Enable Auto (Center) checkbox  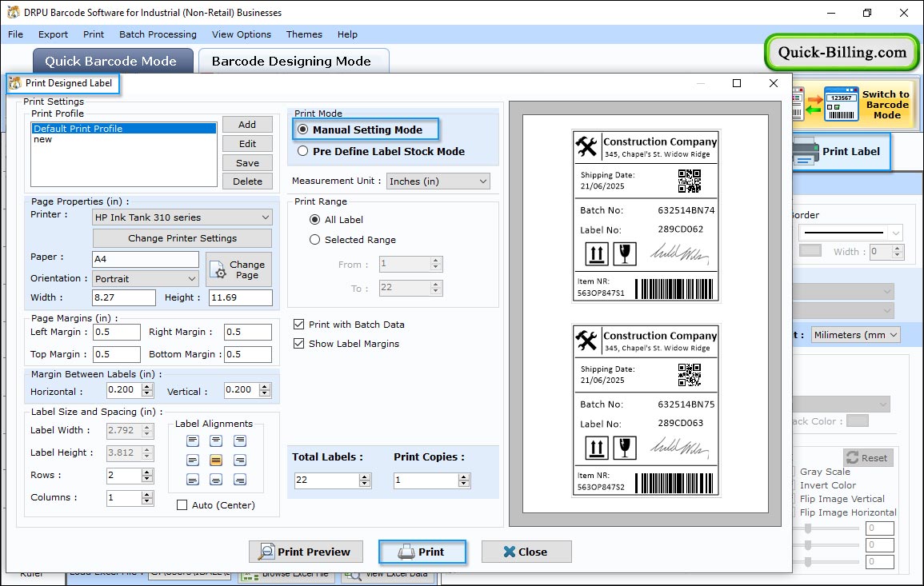point(182,504)
